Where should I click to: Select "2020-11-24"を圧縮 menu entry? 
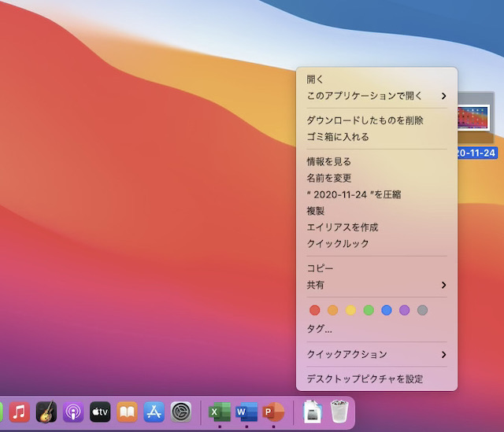[x=376, y=194]
